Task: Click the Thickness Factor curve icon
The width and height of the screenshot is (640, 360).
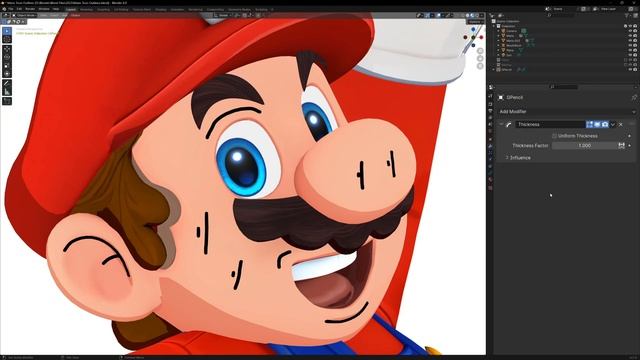Action: tap(621, 145)
